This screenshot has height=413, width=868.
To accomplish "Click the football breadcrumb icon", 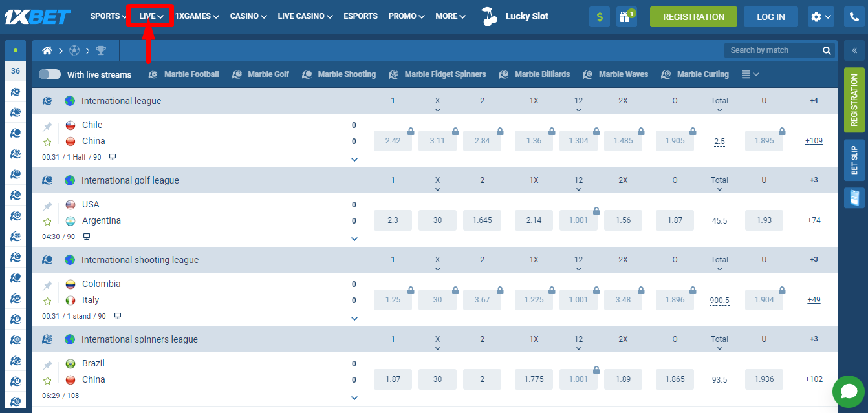I will [74, 50].
